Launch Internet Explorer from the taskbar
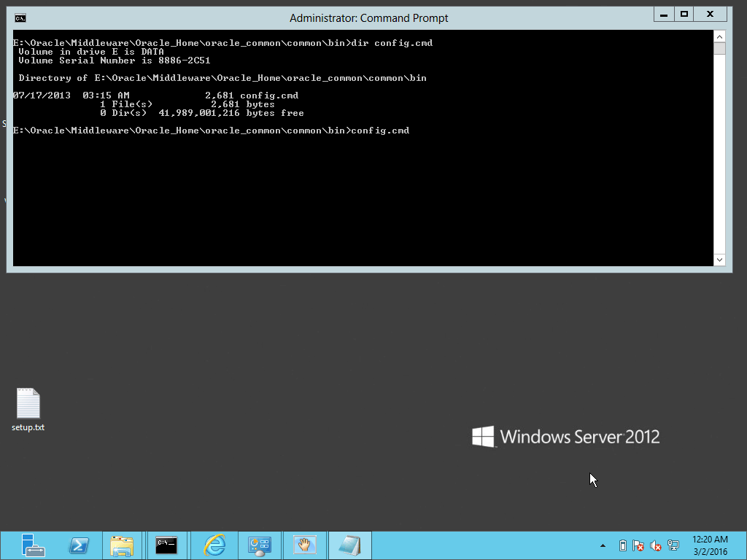 pos(214,545)
